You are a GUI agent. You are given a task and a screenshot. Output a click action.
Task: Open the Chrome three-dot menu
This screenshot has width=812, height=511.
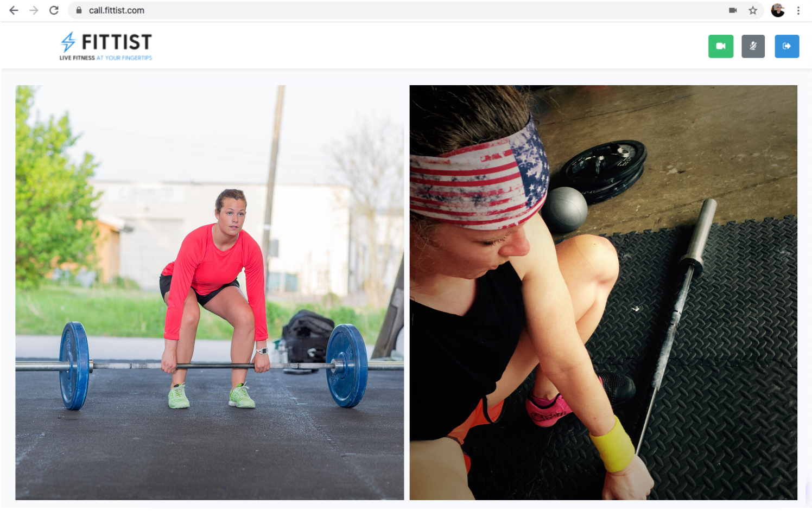[x=798, y=10]
